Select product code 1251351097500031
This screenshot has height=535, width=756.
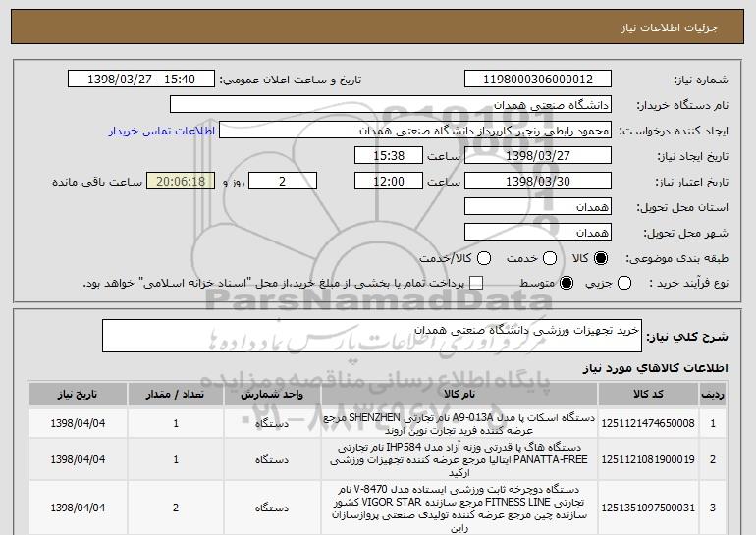click(648, 508)
